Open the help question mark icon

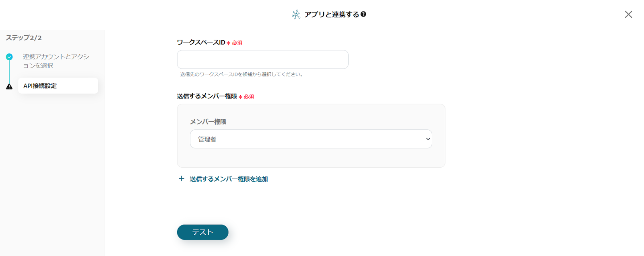tap(363, 14)
